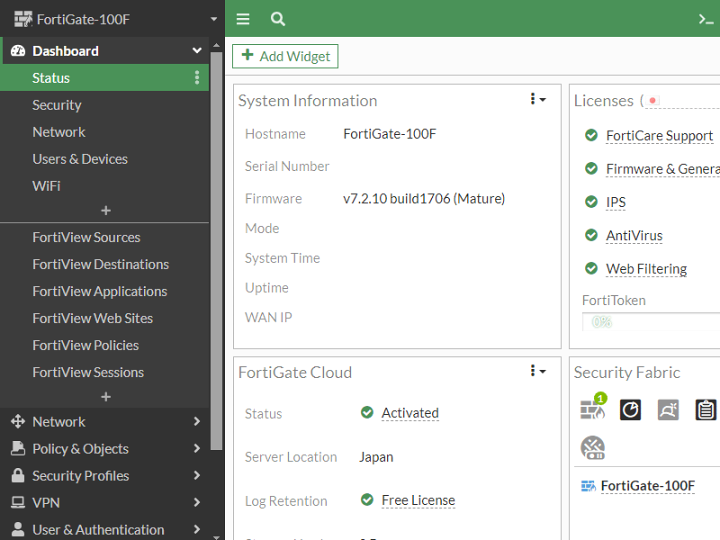Screen dimensions: 720x540
Task: Click the plus icon below the WiFi item
Action: (106, 210)
